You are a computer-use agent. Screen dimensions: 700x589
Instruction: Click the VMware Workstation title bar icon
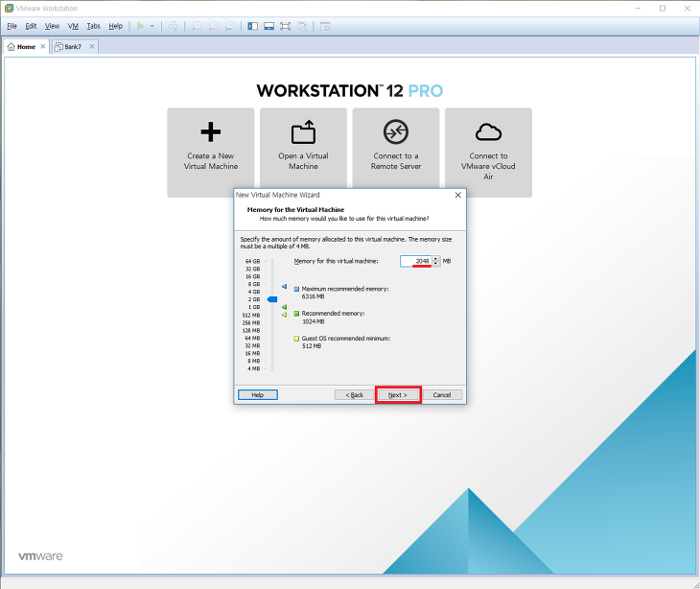point(9,8)
